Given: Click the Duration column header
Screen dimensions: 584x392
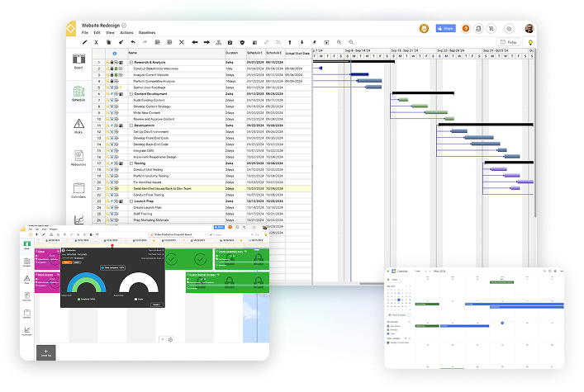Looking at the screenshot, I should click(231, 53).
